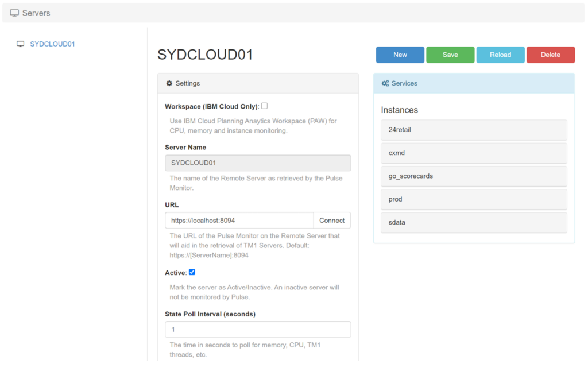
Task: Click the gear icon in Settings panel
Action: click(x=169, y=83)
